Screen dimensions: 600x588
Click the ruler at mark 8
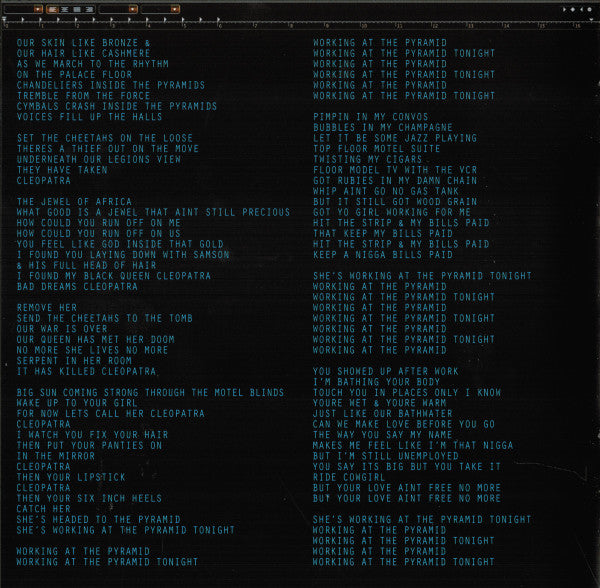[x=291, y=25]
